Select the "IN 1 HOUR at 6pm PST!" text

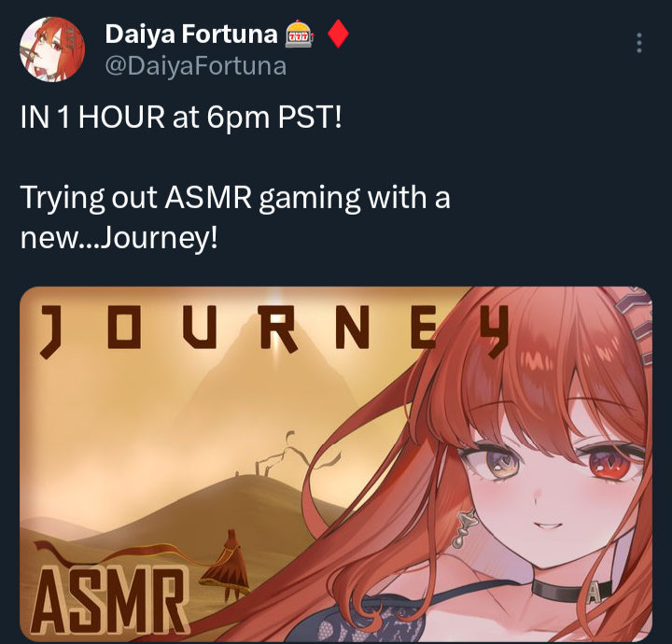point(181,117)
